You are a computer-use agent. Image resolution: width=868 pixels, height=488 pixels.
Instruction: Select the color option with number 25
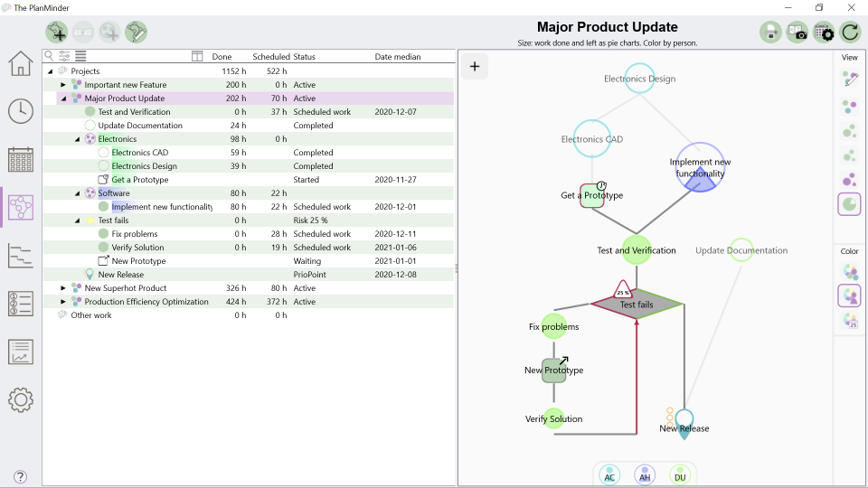tap(850, 320)
